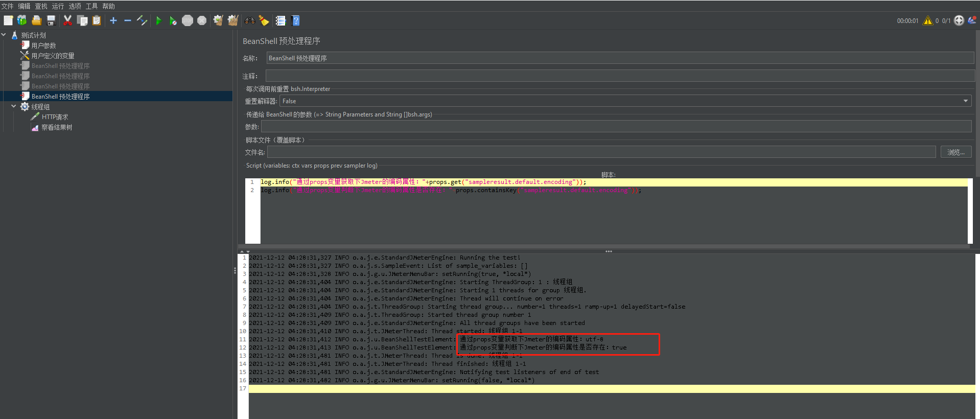Click the 参数 parameters input field

pyautogui.click(x=616, y=127)
